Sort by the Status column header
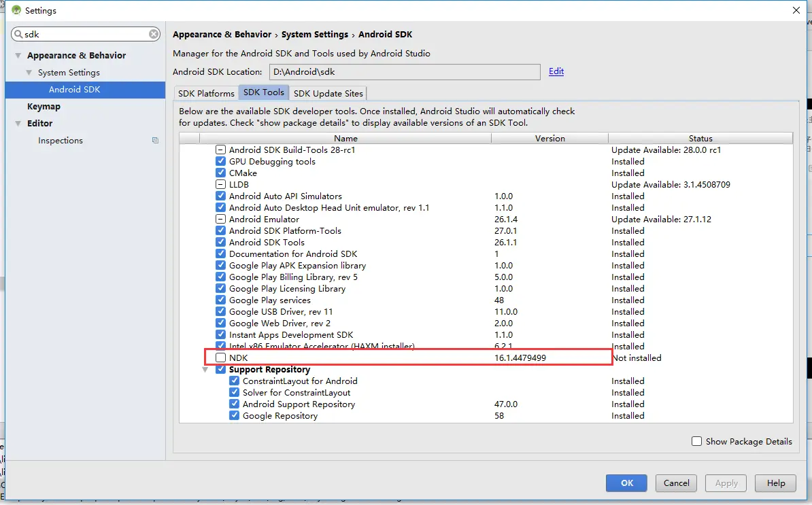The width and height of the screenshot is (812, 505). click(x=700, y=138)
